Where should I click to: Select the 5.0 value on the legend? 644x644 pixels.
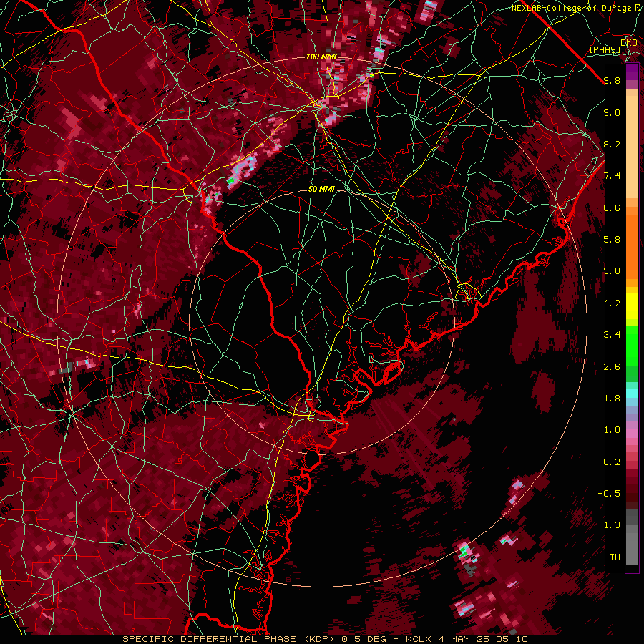click(x=612, y=271)
